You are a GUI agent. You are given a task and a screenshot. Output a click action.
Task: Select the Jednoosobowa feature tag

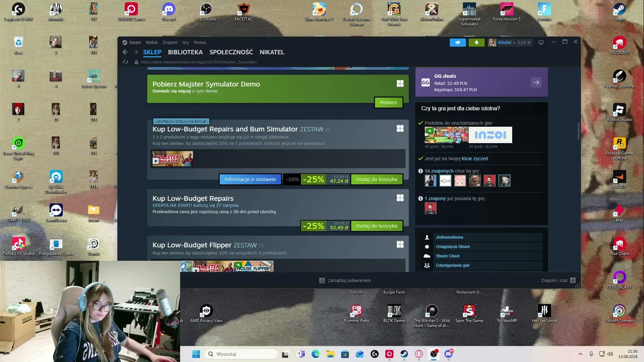point(449,237)
